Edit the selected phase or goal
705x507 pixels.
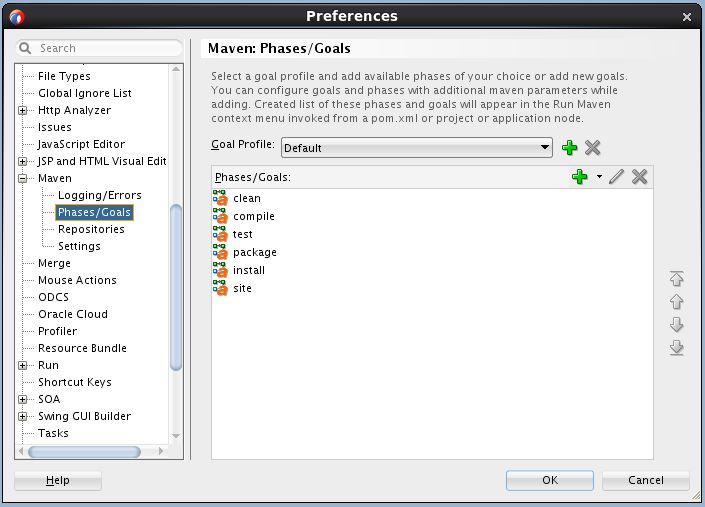pyautogui.click(x=617, y=177)
